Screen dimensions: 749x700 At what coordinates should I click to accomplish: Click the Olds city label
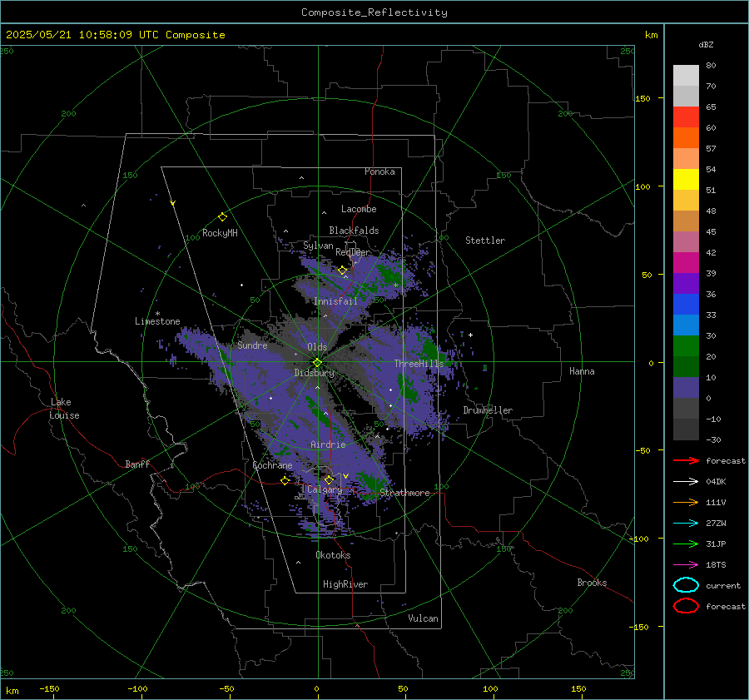(317, 347)
